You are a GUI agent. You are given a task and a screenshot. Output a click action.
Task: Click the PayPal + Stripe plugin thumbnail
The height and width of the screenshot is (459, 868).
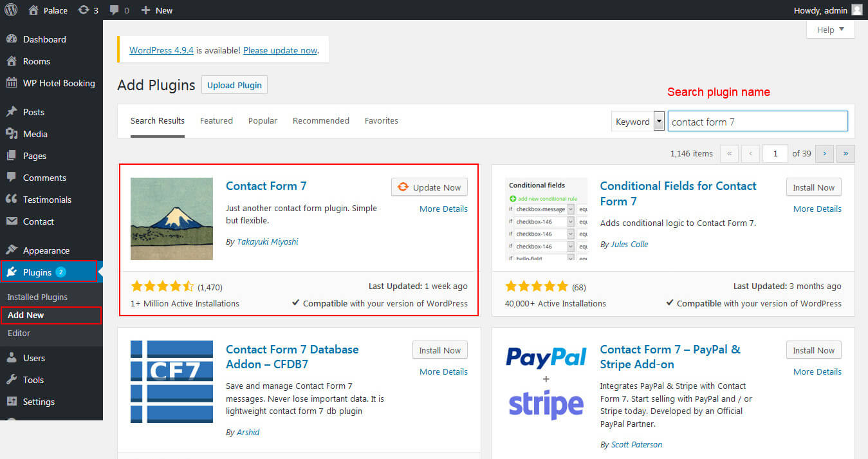(x=546, y=382)
